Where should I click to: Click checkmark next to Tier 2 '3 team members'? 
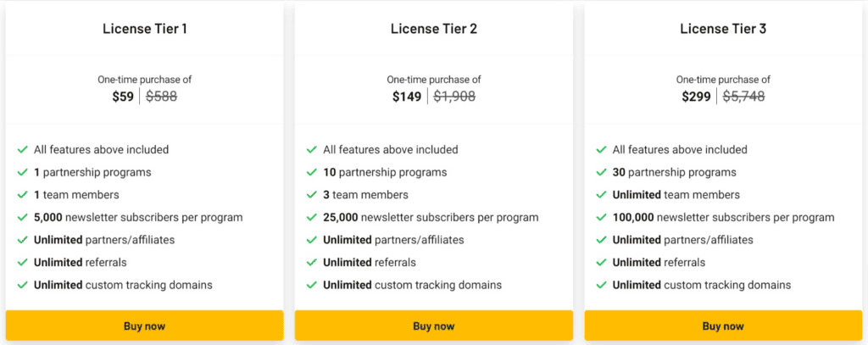click(312, 195)
